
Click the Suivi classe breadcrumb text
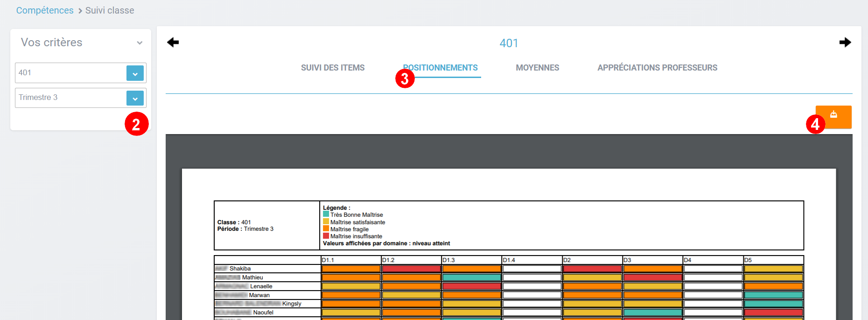pyautogui.click(x=110, y=10)
